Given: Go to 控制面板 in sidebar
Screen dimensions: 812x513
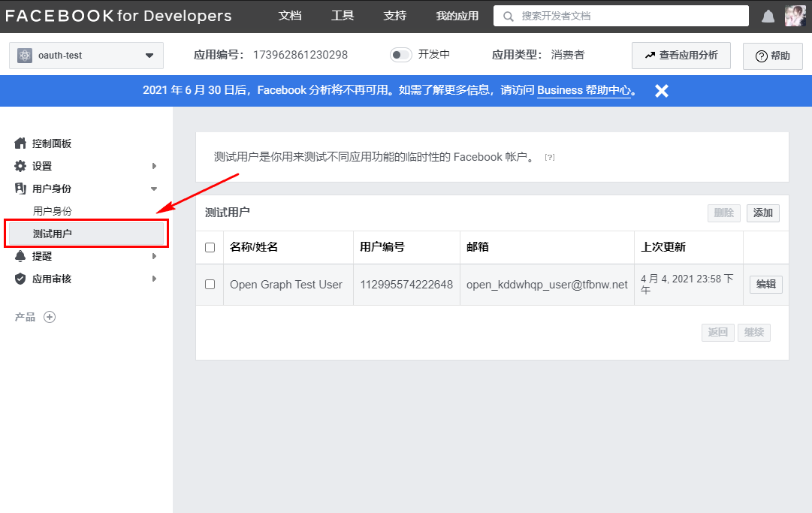Looking at the screenshot, I should tap(52, 143).
